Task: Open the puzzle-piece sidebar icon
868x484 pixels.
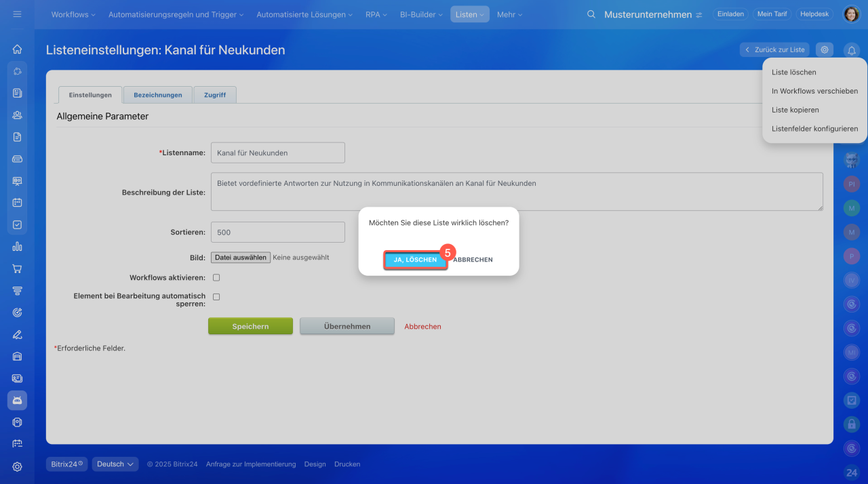Action: coord(17,70)
